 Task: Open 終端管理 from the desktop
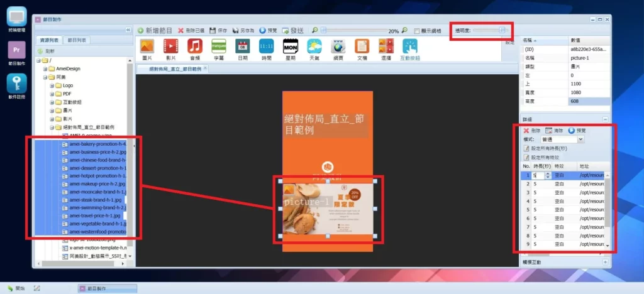pos(16,19)
